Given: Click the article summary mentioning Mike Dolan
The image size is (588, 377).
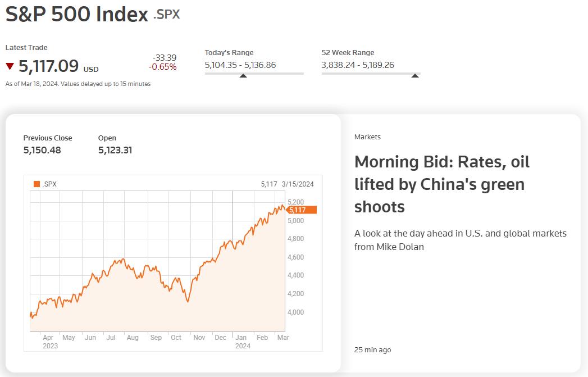Looking at the screenshot, I should [461, 240].
